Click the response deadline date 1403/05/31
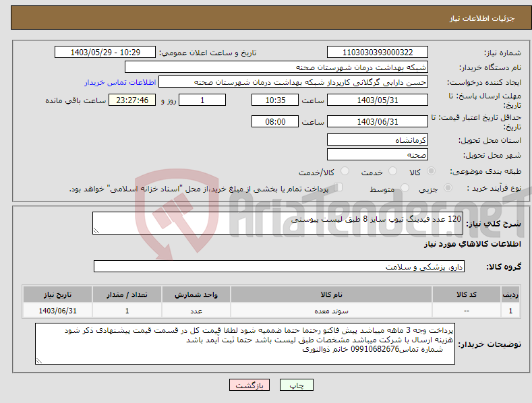 tap(378, 100)
